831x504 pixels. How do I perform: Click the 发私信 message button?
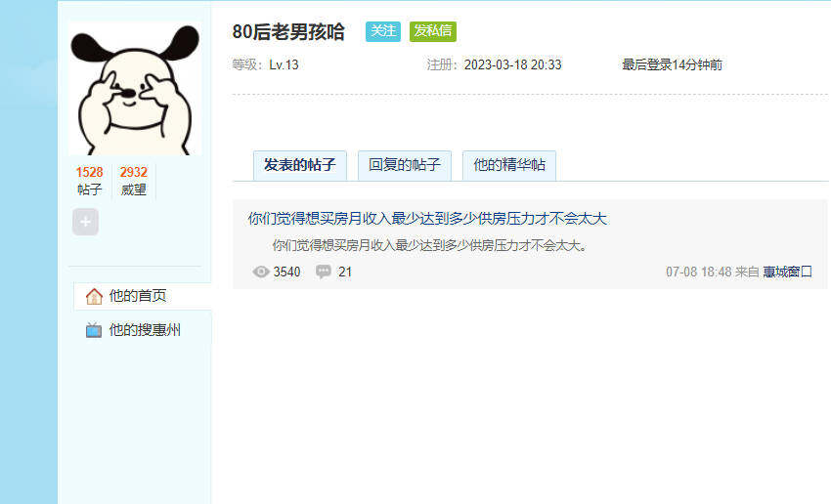point(432,31)
